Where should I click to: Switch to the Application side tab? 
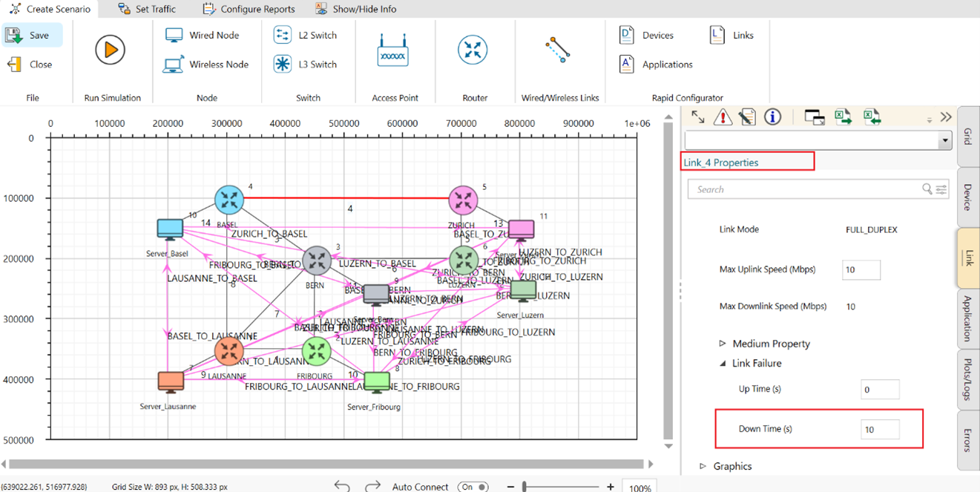click(967, 318)
